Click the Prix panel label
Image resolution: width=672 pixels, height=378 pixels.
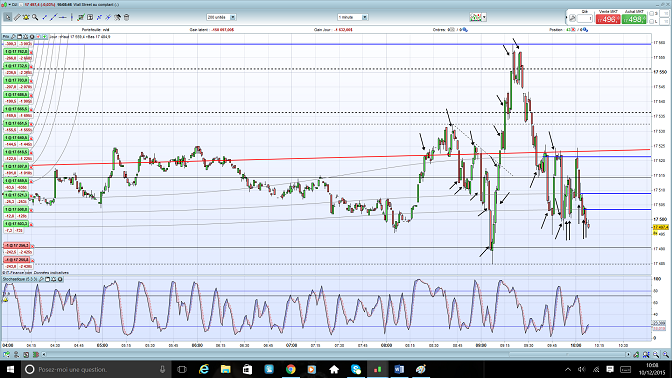[6, 37]
